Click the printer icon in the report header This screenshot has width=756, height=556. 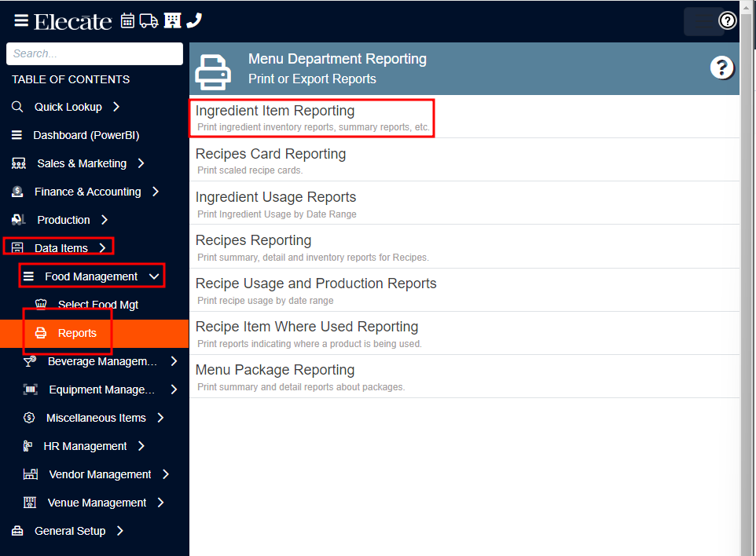213,72
